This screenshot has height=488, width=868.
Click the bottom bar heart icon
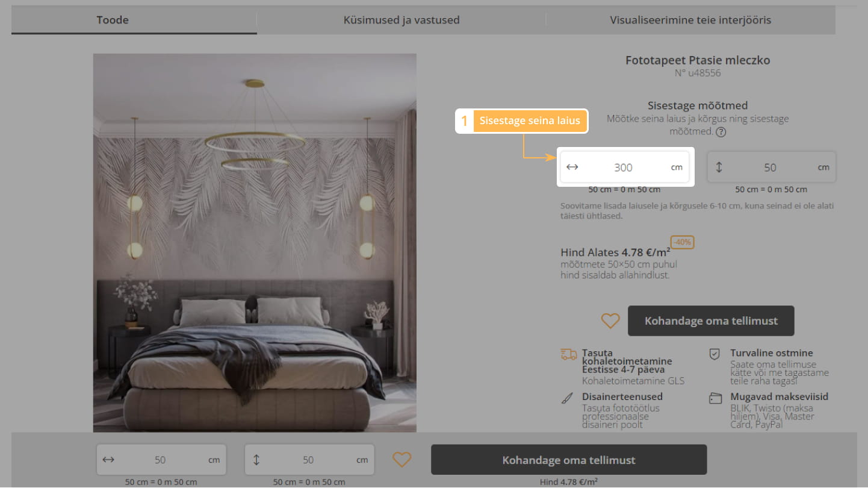pos(402,460)
